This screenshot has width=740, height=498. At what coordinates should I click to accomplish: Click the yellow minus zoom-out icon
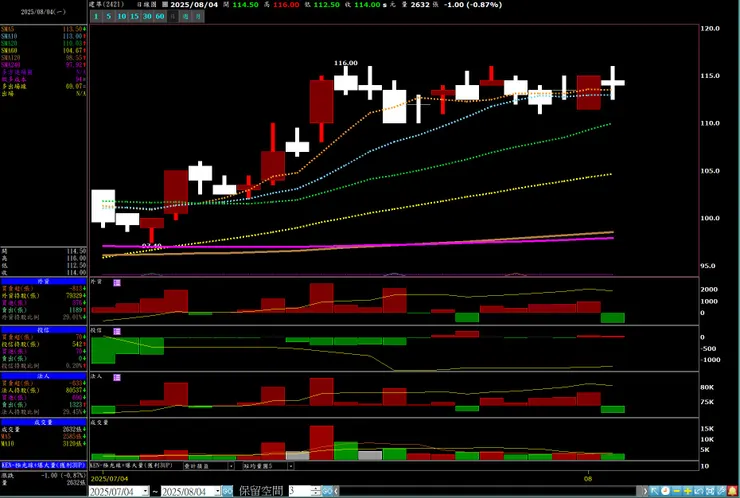(x=677, y=491)
